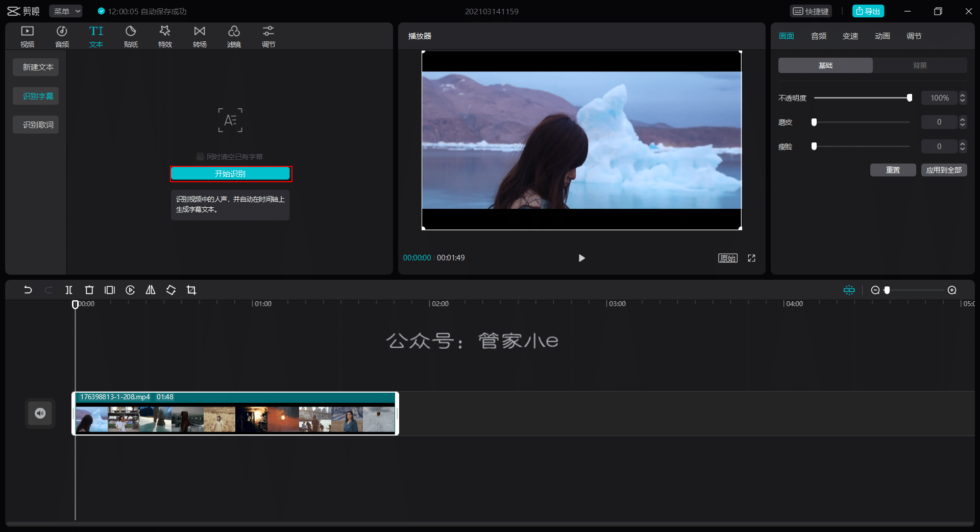Click the delete trash icon

pos(89,290)
